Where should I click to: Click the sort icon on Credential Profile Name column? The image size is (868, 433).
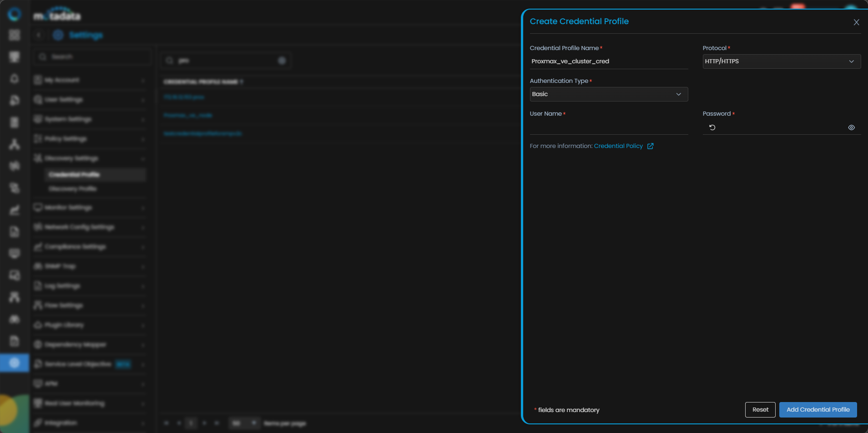242,82
